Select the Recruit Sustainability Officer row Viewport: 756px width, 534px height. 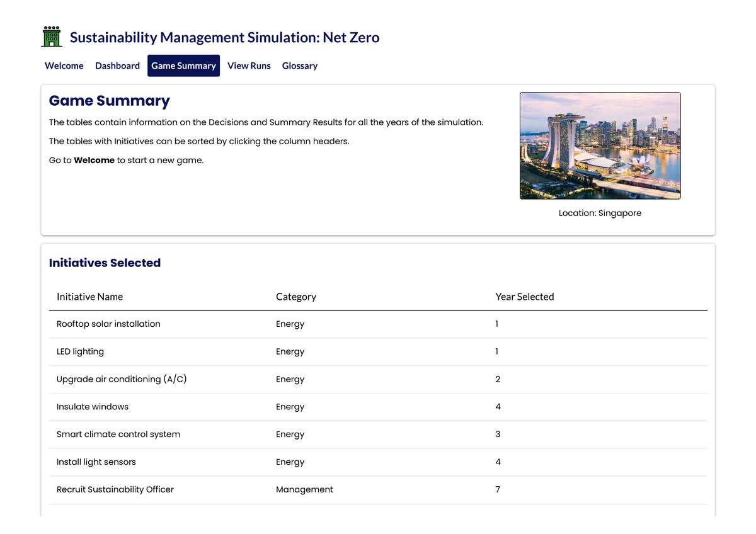pos(115,489)
